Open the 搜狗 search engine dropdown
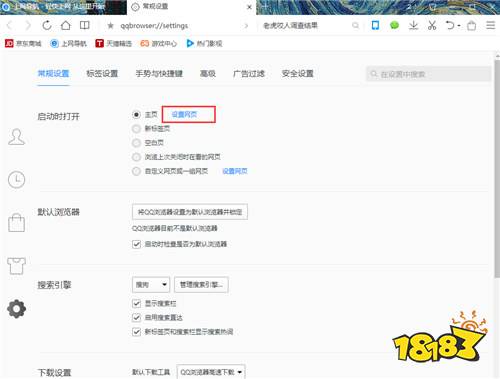Viewport: 500px width, 379px height. pyautogui.click(x=151, y=285)
